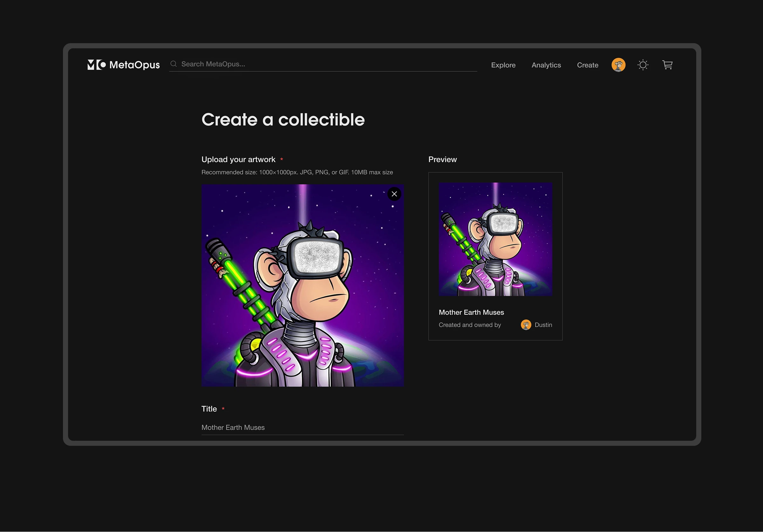The image size is (763, 532).
Task: Click the Recommended size hint text
Action: point(297,172)
